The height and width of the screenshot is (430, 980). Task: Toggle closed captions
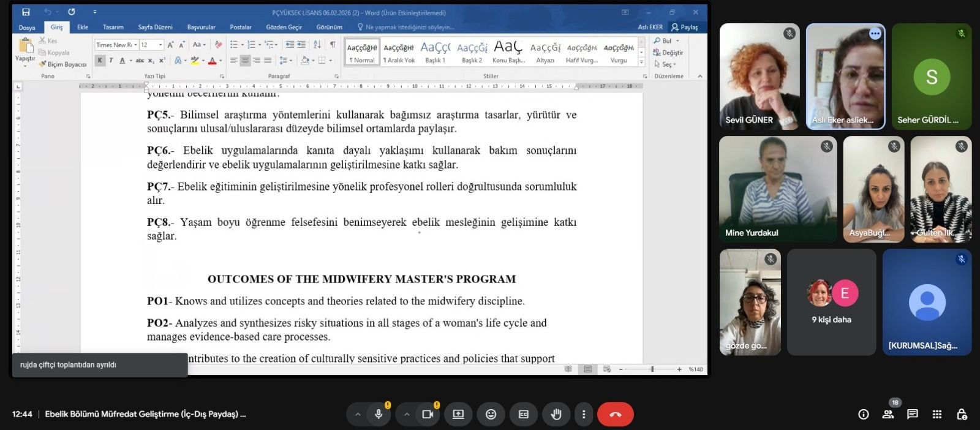(x=523, y=415)
